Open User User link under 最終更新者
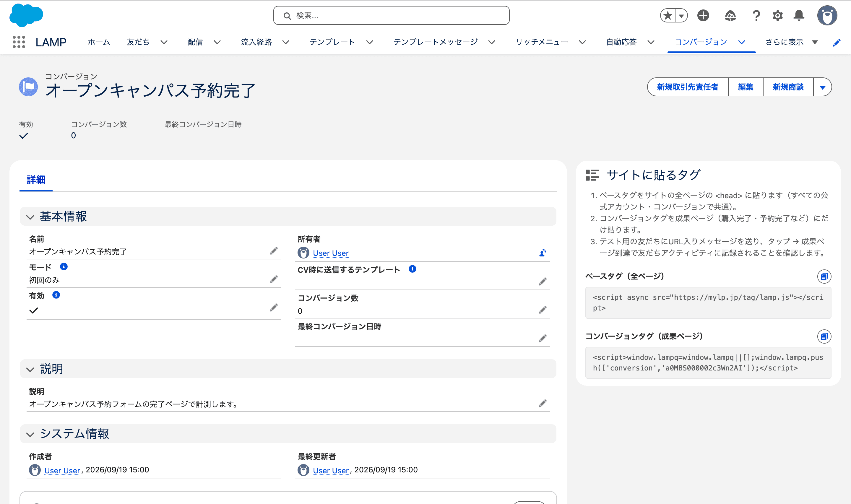Screen dimensions: 851x504 (331, 471)
